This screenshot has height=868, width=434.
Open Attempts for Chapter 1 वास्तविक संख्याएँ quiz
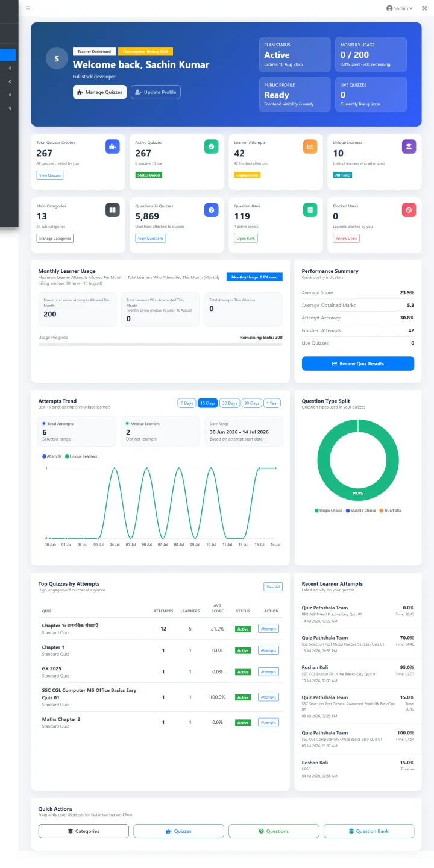268,629
